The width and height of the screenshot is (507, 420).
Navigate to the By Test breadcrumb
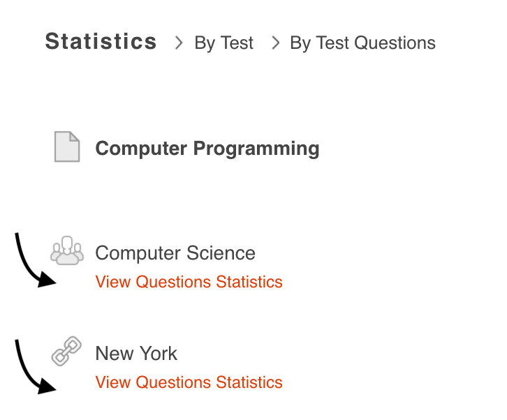[x=223, y=43]
